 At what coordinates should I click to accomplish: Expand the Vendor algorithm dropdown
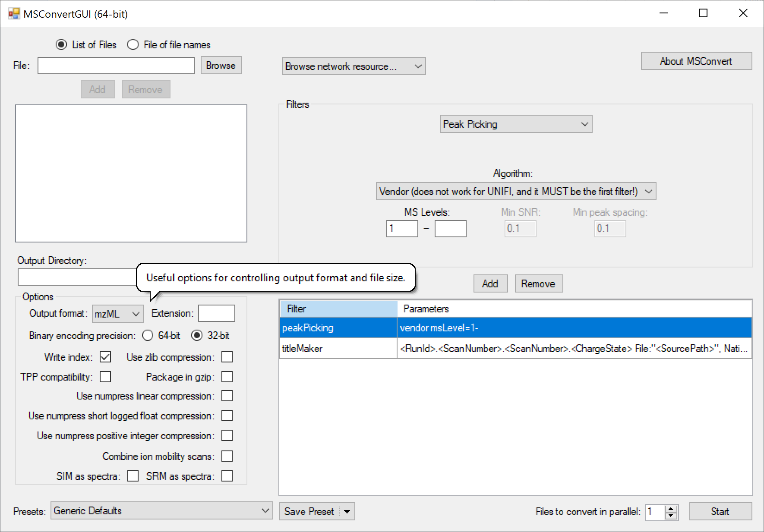pos(516,191)
